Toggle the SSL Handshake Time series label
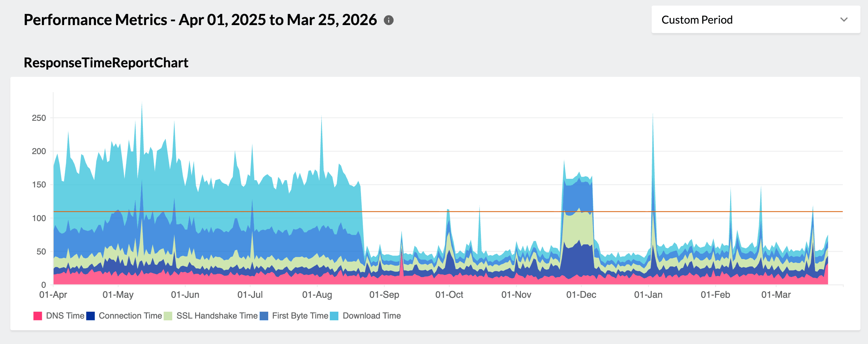Viewport: 868px width, 344px height. point(217,316)
